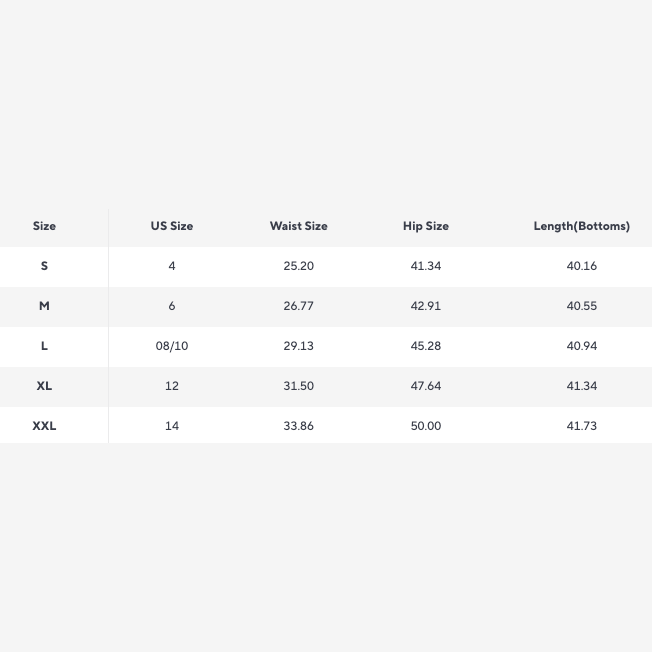
Task: Click the US Size column header
Action: 172,226
